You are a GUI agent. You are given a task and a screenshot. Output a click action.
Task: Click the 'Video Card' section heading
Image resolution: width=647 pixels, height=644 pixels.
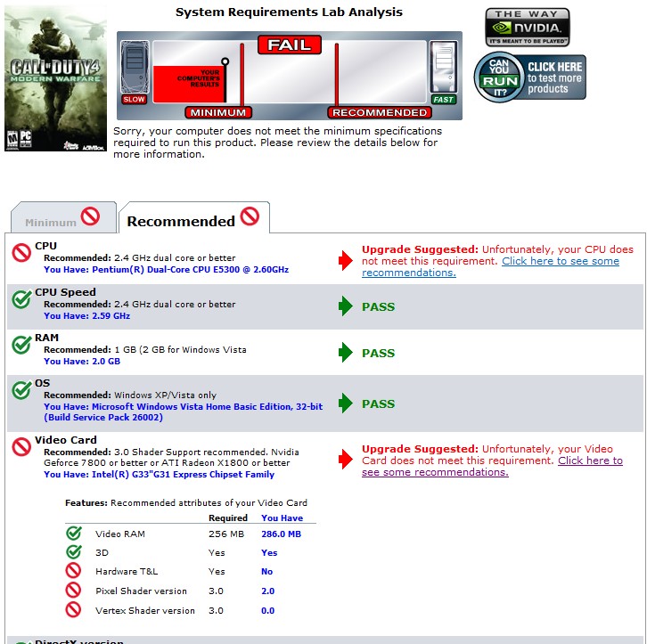66,440
